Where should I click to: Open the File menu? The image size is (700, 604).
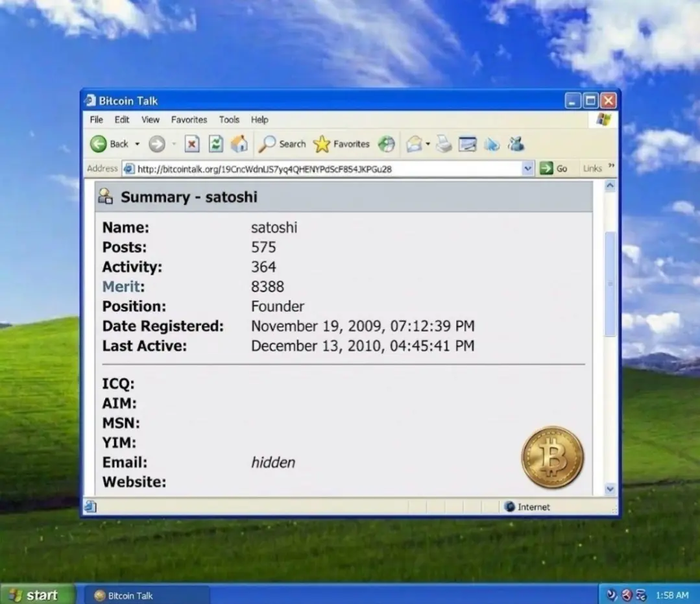click(96, 120)
